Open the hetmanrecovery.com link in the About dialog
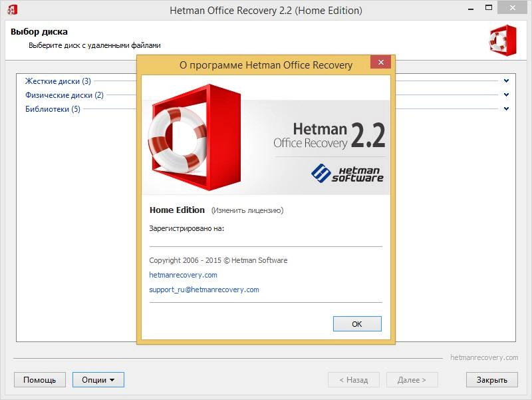532x400 pixels. (x=183, y=275)
